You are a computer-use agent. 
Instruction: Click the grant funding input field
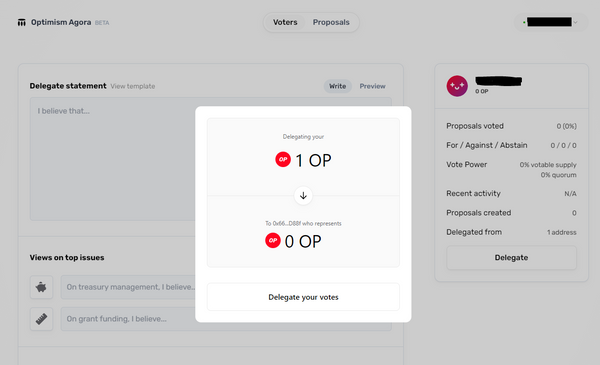pos(128,319)
